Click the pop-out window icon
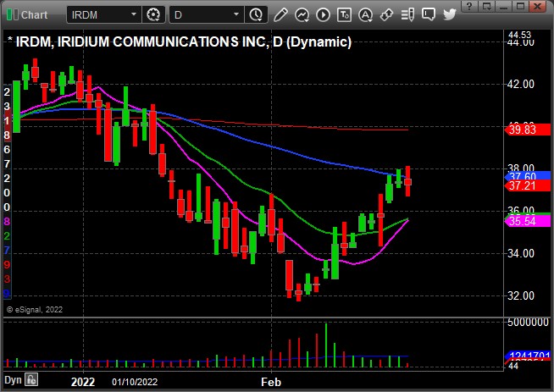This screenshot has width=554, height=392. click(487, 7)
